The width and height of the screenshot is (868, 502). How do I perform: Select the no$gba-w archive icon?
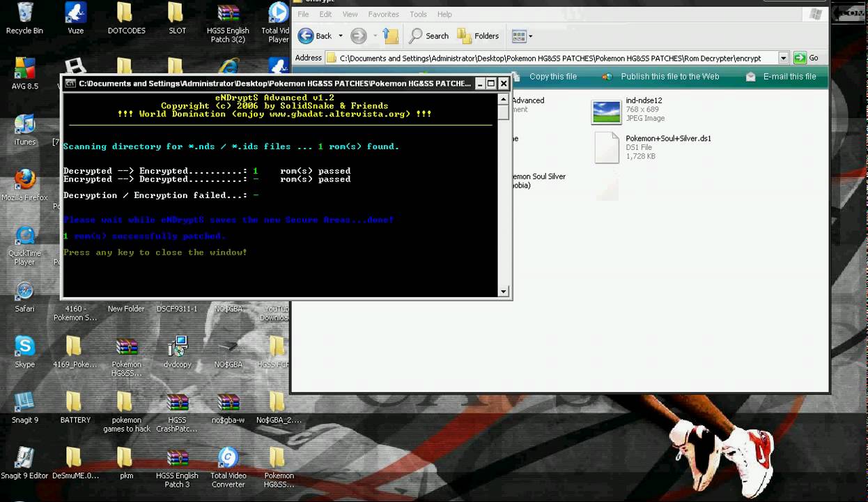(228, 408)
